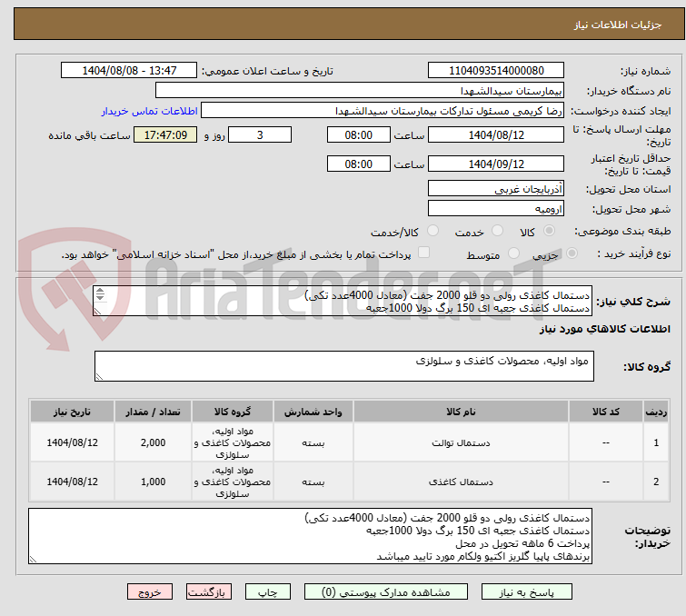Click the 'نام کالا' column header
This screenshot has width=686, height=616.
462,412
